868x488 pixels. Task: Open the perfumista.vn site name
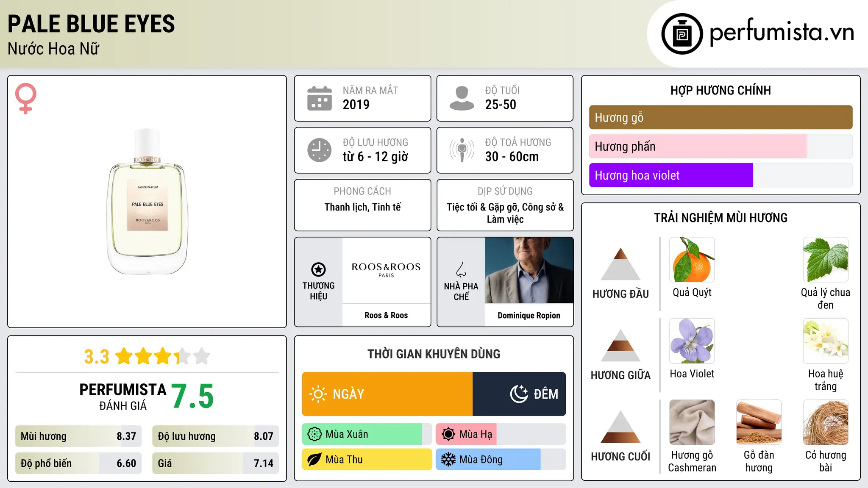(x=782, y=32)
